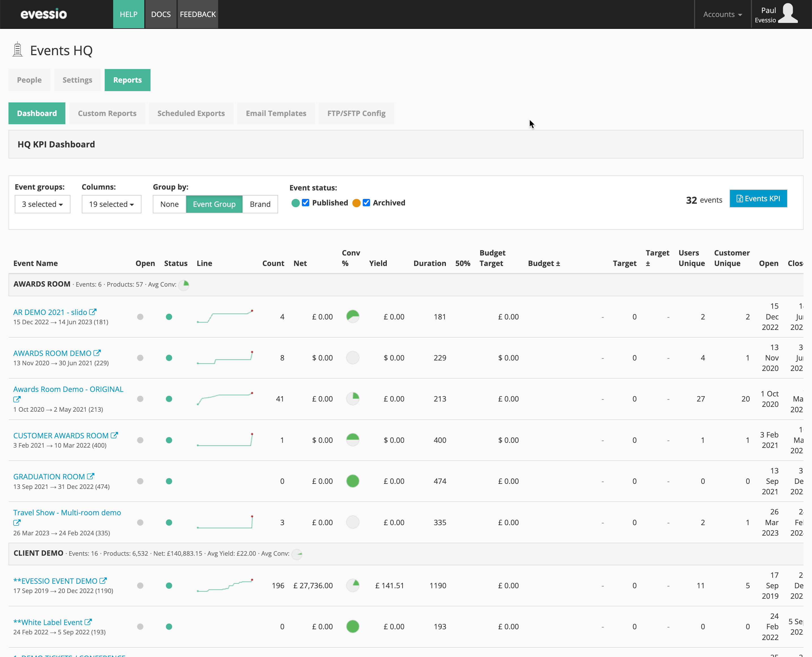Click the external link icon for **EVESSIO EVENT DEMO
This screenshot has height=657, width=812.
coord(103,581)
